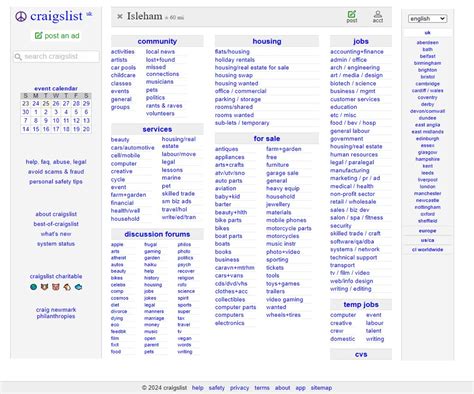This screenshot has height=394, width=474.
Task: Open holiday rentals housing link
Action: (x=235, y=60)
